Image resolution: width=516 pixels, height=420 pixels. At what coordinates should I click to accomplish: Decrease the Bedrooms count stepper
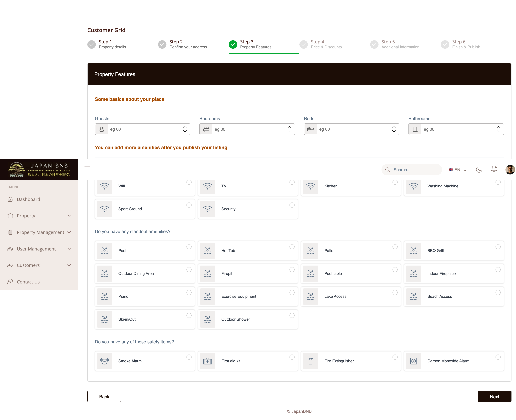pos(289,131)
